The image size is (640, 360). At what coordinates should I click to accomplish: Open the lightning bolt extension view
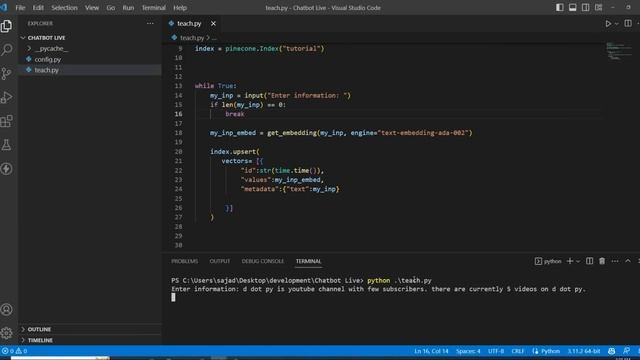coord(7,169)
